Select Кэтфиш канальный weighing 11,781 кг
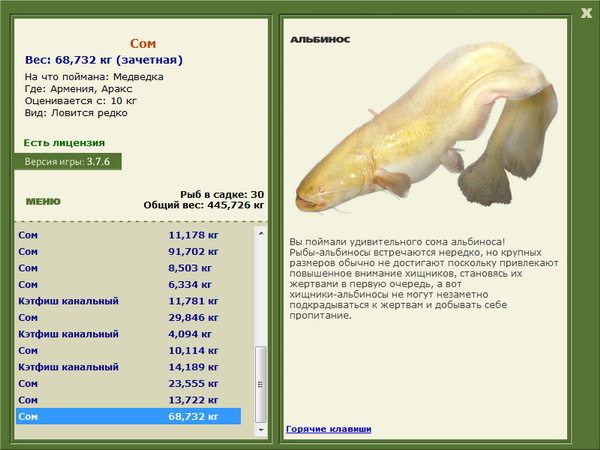This screenshot has height=450, width=600. 129,301
